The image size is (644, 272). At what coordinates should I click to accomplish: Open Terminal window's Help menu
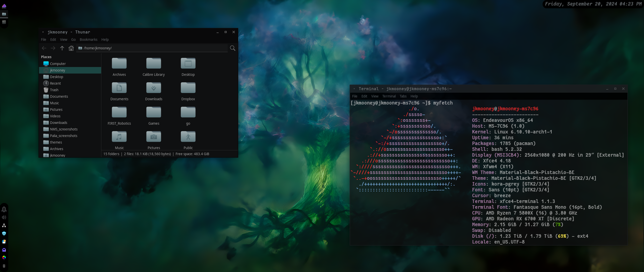pyautogui.click(x=414, y=96)
